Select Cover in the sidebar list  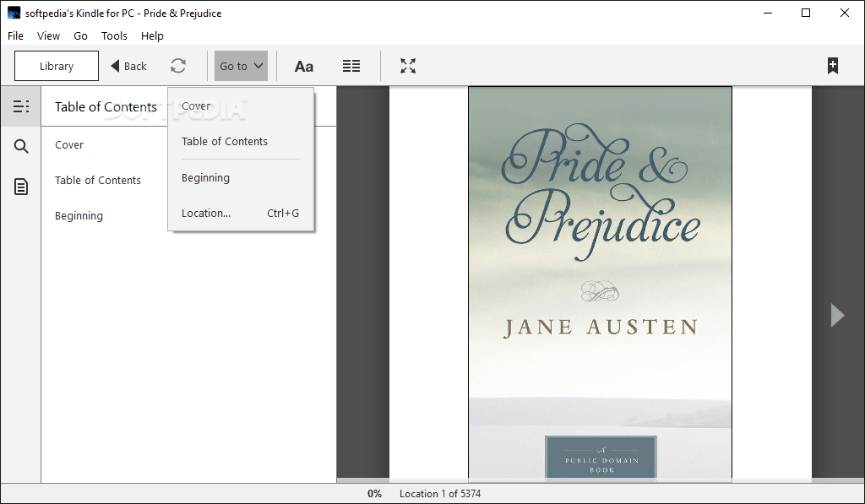pyautogui.click(x=69, y=145)
